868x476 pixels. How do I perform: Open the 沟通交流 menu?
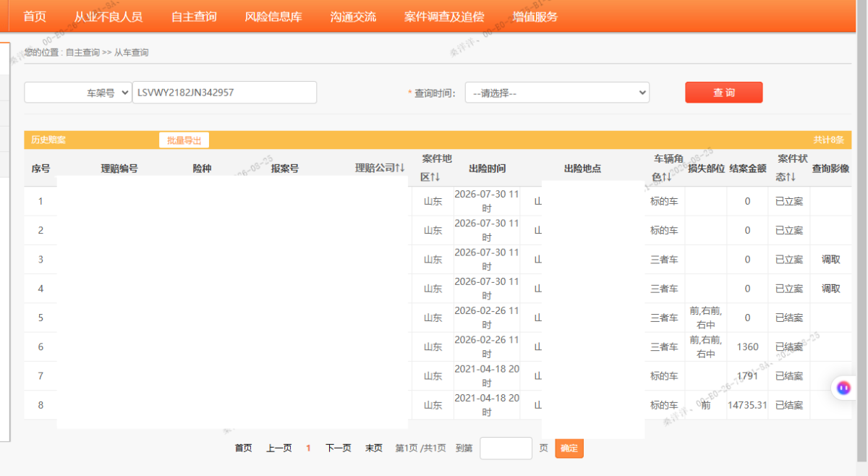click(x=353, y=17)
